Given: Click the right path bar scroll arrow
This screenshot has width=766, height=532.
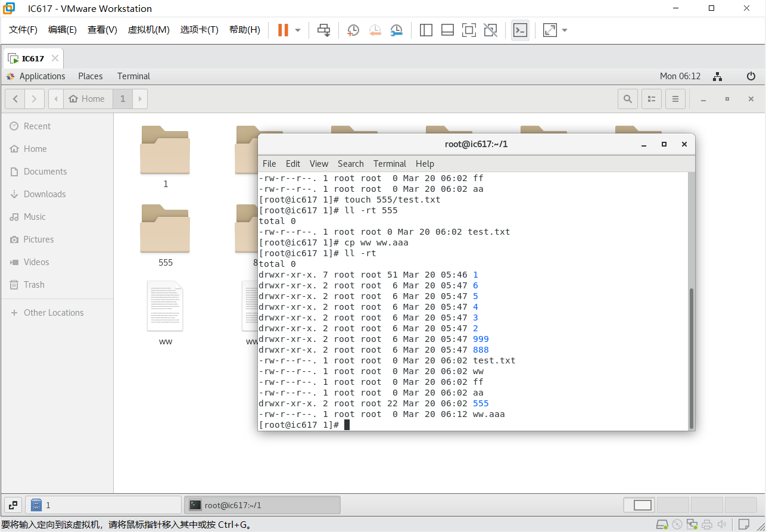Looking at the screenshot, I should point(141,99).
